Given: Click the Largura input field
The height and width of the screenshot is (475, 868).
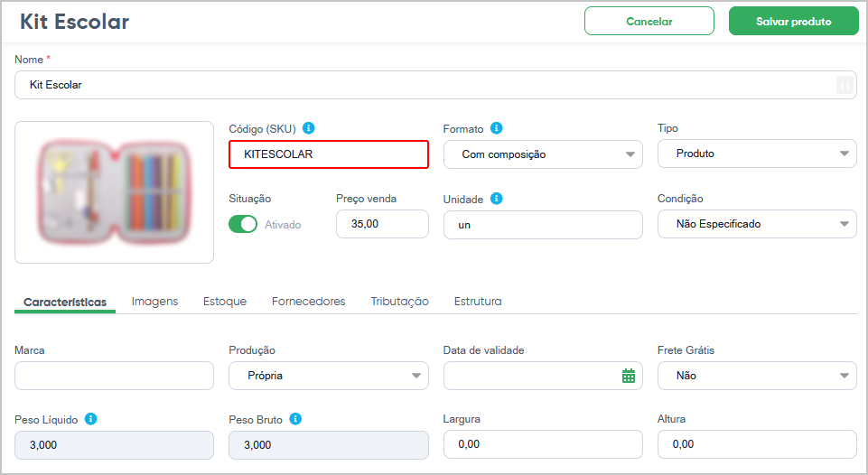Looking at the screenshot, I should [x=543, y=444].
